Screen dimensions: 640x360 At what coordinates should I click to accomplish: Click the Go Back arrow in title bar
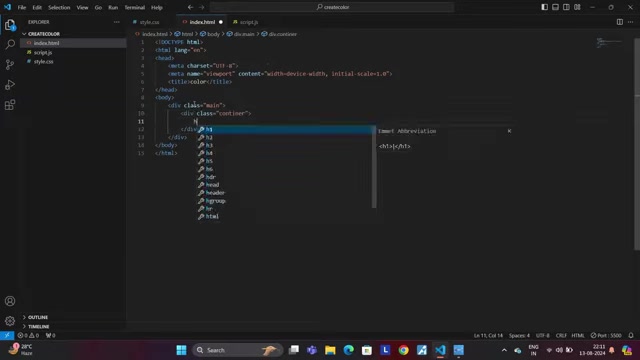pos(191,7)
